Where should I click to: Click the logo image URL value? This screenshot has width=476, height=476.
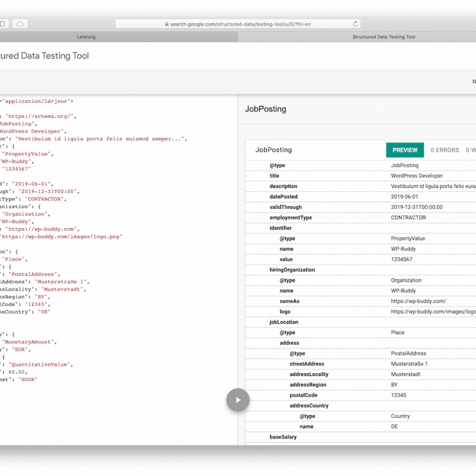tap(433, 311)
